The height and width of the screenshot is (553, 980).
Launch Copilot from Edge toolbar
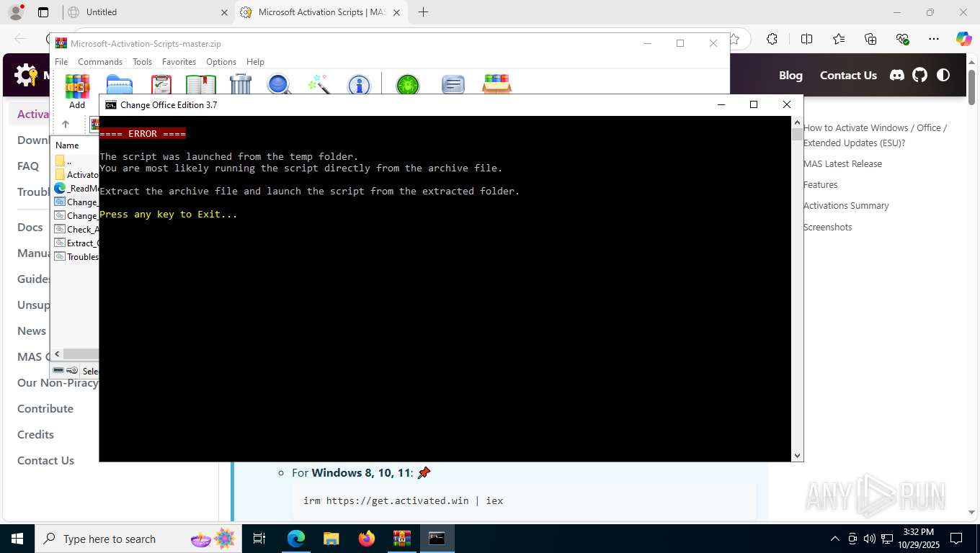click(963, 39)
